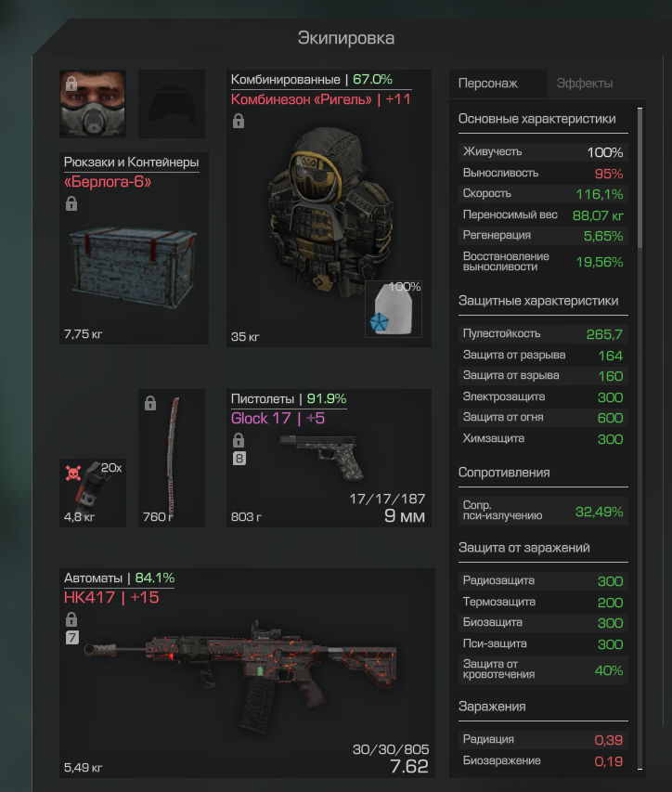The width and height of the screenshot is (672, 792).
Task: Click the lock icon under Glock 17
Action: click(x=239, y=440)
